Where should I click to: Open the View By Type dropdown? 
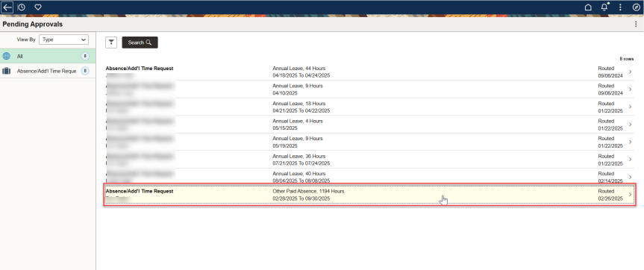click(63, 40)
